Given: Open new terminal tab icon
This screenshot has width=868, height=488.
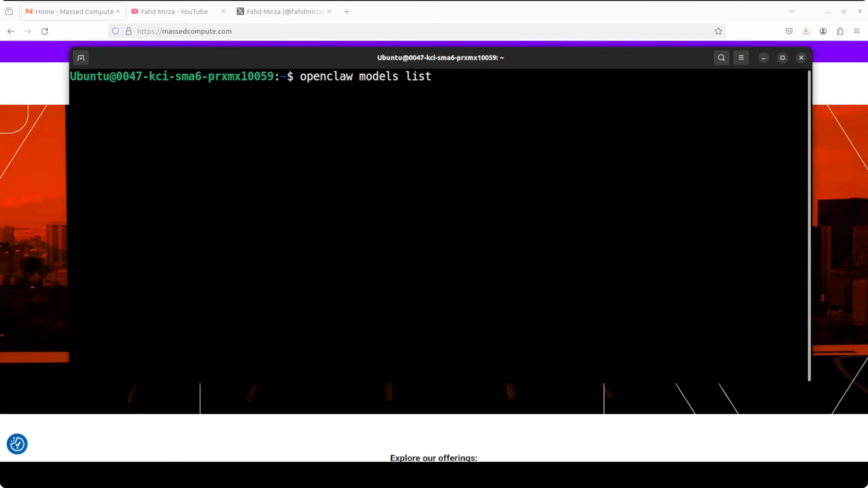Looking at the screenshot, I should pos(81,58).
